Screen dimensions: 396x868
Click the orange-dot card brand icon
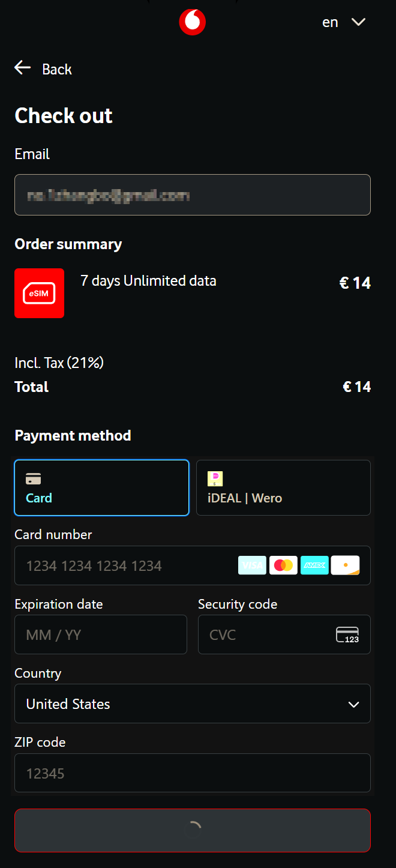click(x=346, y=565)
